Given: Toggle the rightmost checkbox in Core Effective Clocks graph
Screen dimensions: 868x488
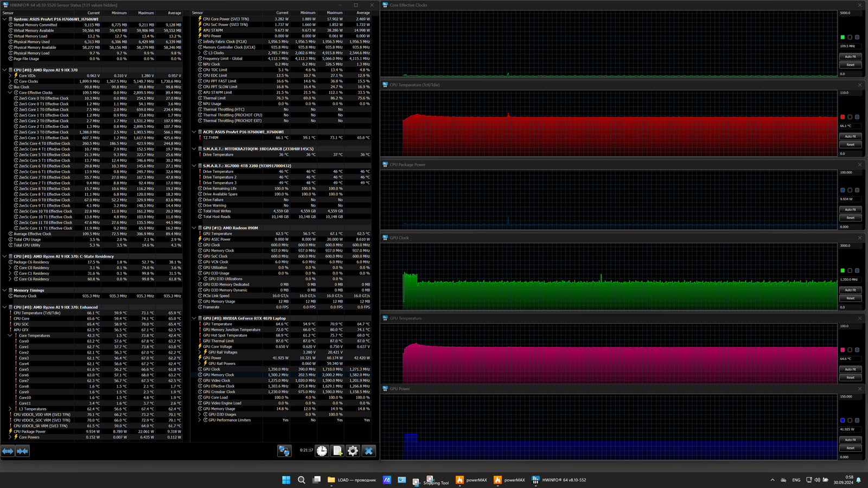Looking at the screenshot, I should point(857,37).
